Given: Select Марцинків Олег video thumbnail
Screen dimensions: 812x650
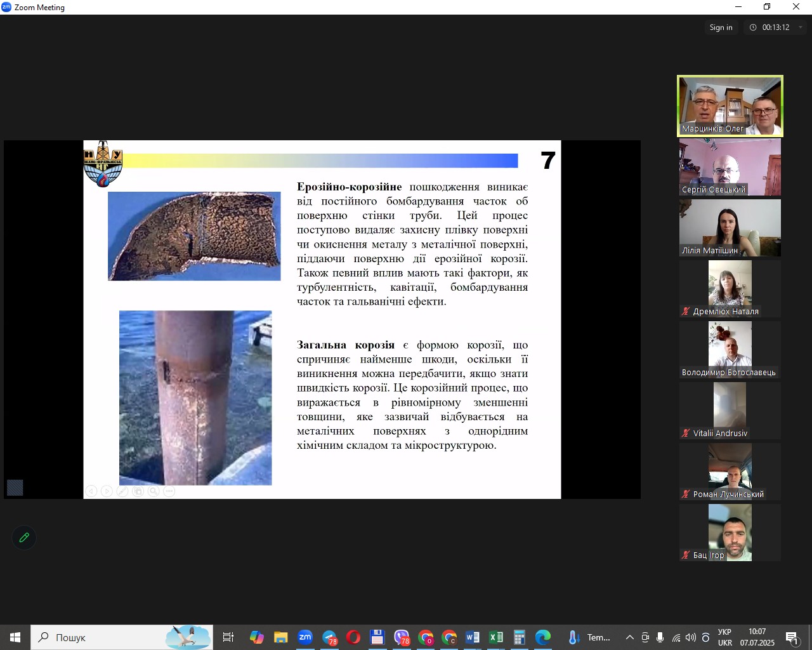Looking at the screenshot, I should point(730,106).
